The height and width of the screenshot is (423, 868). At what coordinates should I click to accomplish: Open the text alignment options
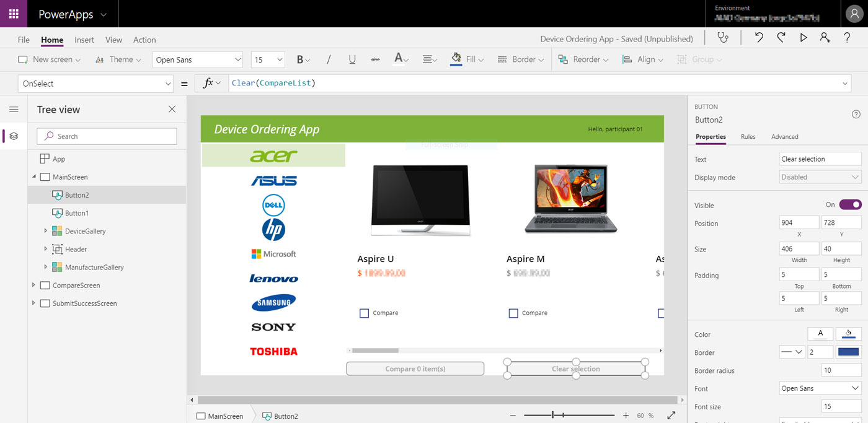point(429,59)
